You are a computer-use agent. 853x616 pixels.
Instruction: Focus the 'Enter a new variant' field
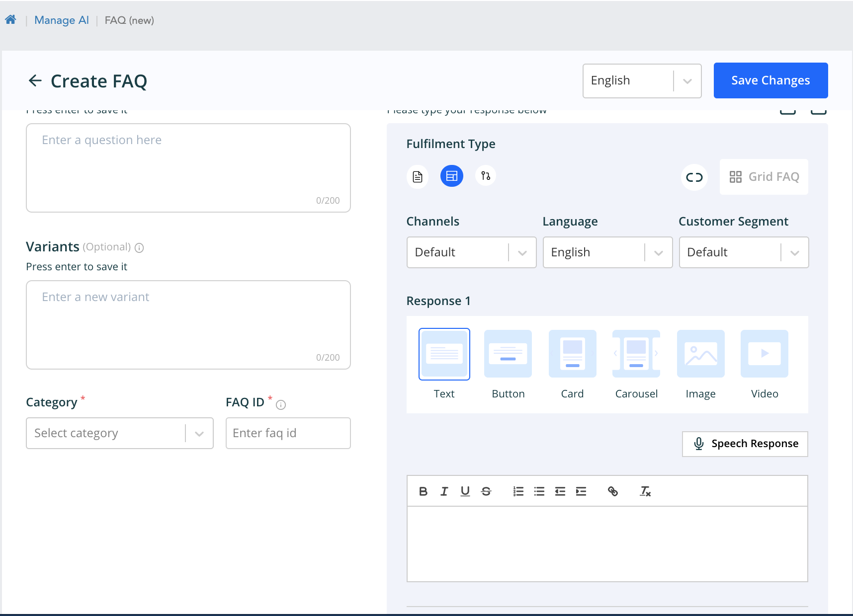point(188,325)
